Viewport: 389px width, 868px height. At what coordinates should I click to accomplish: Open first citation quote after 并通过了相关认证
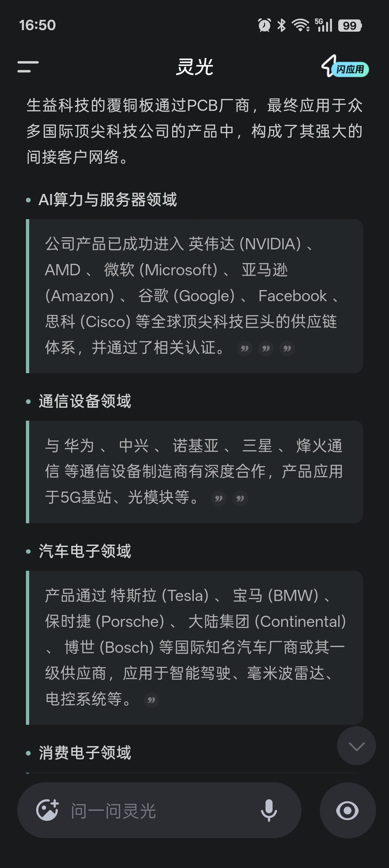coord(245,348)
